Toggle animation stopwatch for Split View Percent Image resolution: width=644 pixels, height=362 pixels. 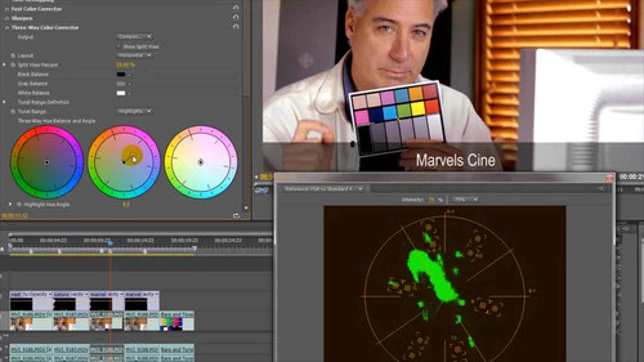(13, 65)
